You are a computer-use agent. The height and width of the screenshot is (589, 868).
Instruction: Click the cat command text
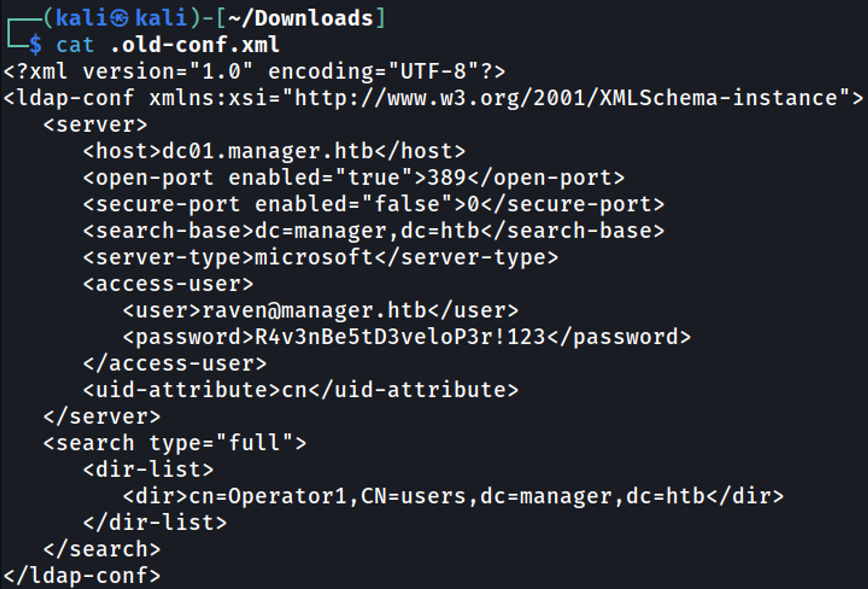coord(75,45)
